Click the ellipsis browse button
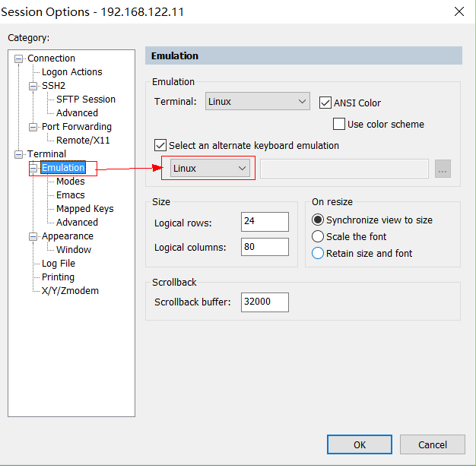 443,169
